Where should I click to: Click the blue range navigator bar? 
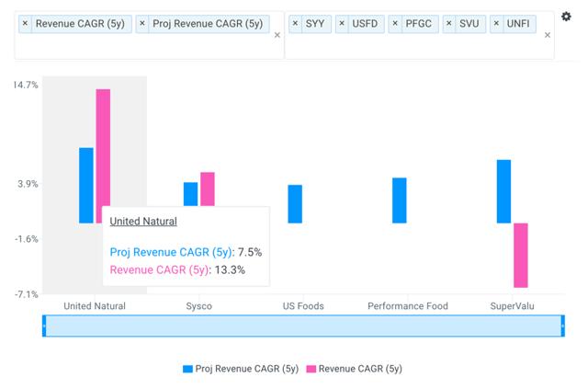[x=303, y=326]
